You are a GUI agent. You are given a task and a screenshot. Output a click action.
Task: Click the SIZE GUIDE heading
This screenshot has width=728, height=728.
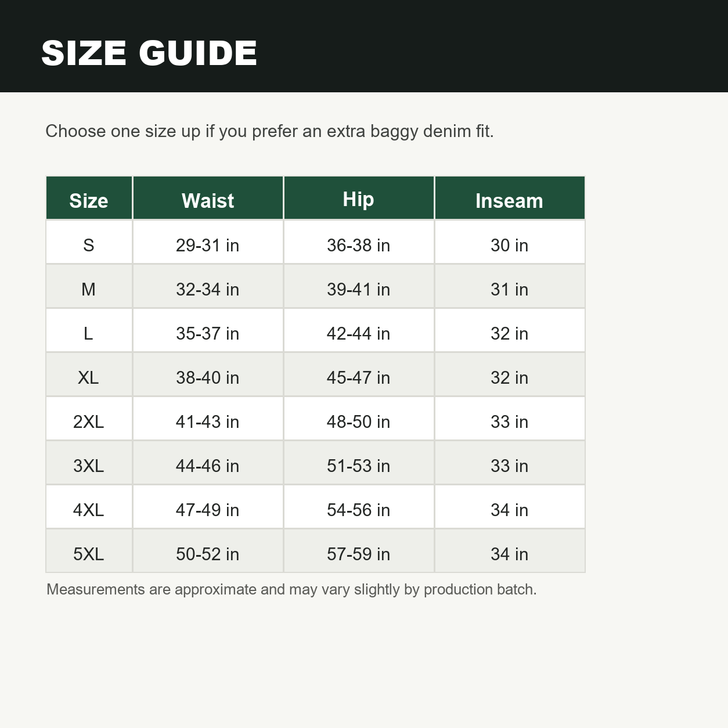tap(149, 53)
